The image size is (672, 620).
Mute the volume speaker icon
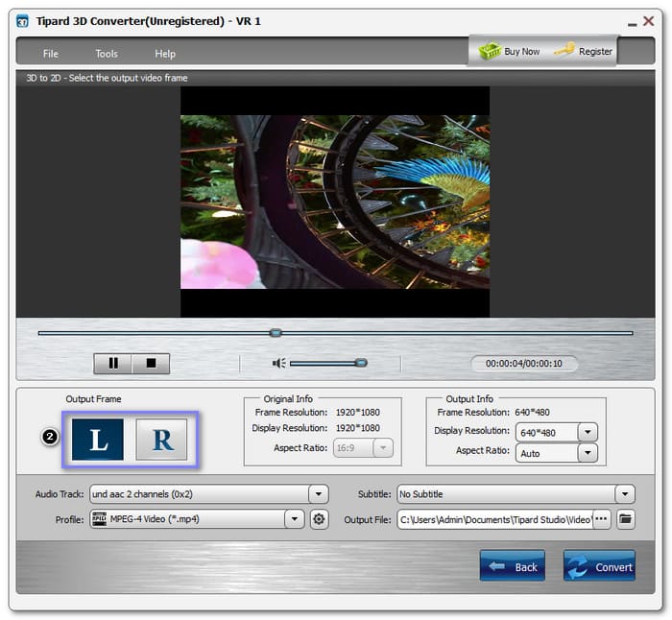(278, 363)
